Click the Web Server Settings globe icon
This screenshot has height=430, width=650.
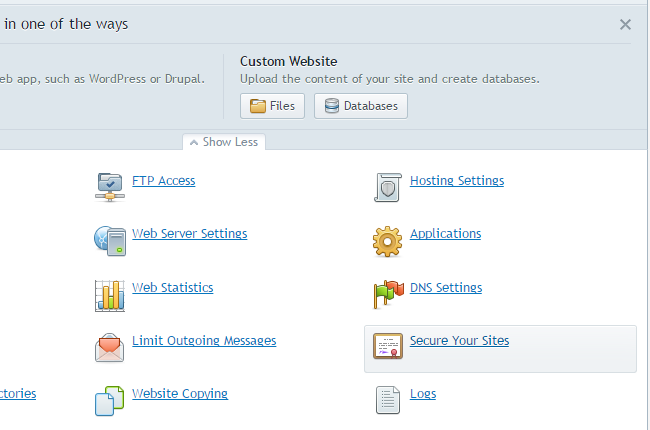point(110,241)
